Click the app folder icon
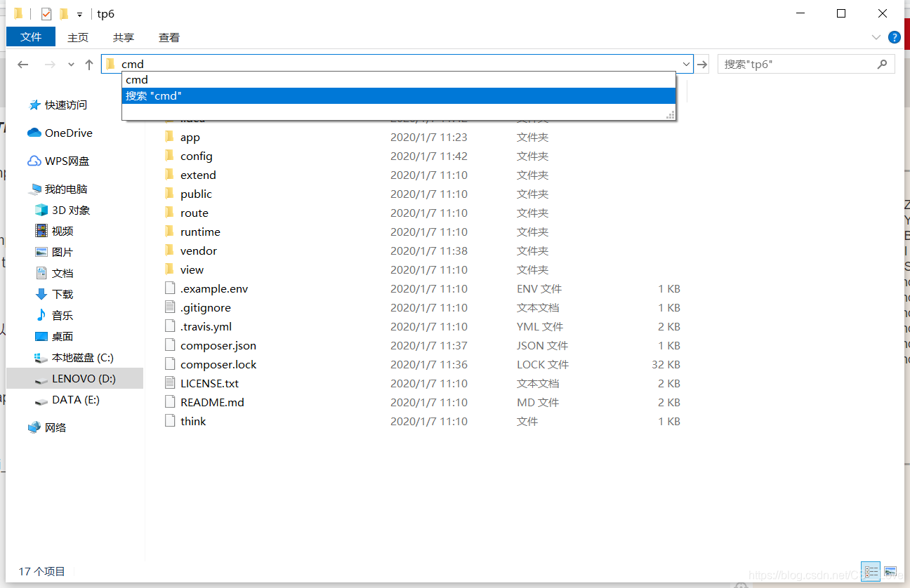This screenshot has width=910, height=588. 169,137
